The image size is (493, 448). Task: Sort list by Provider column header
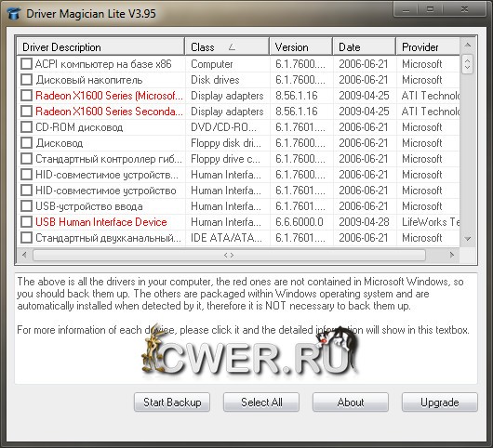[x=428, y=46]
